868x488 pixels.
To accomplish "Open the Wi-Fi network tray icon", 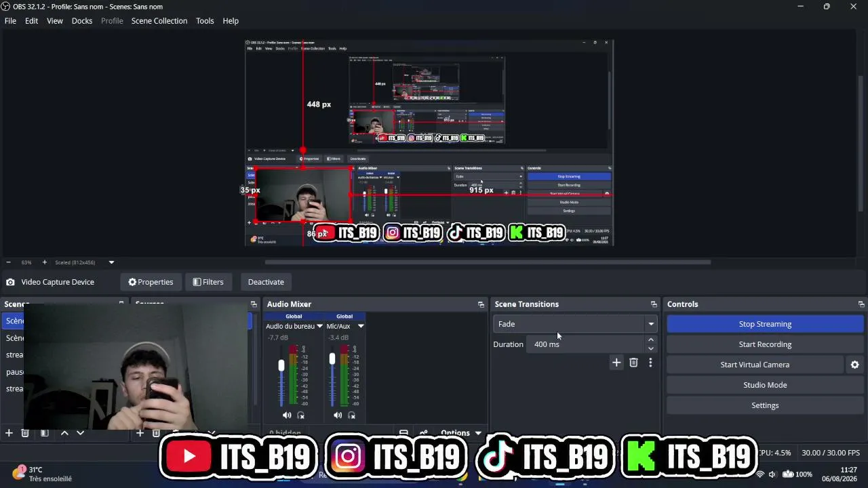I will [759, 474].
